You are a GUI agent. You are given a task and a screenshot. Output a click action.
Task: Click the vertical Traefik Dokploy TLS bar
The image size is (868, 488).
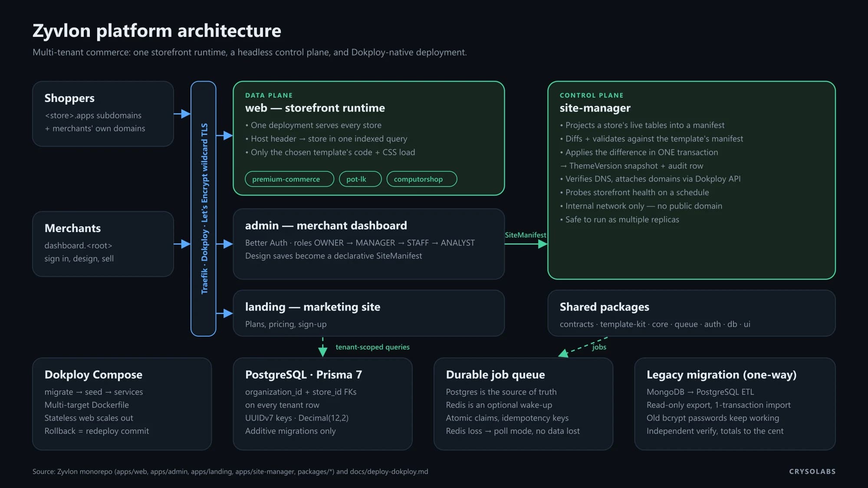click(204, 209)
